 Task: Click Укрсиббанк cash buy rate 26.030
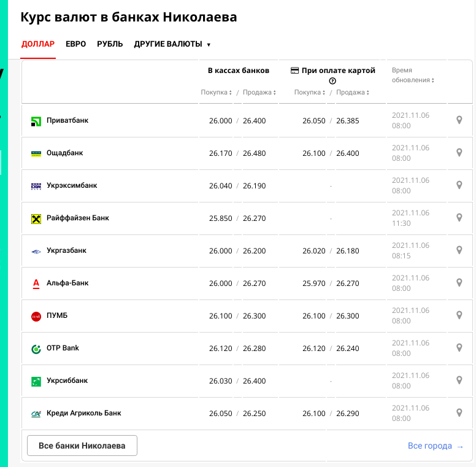pyautogui.click(x=221, y=380)
